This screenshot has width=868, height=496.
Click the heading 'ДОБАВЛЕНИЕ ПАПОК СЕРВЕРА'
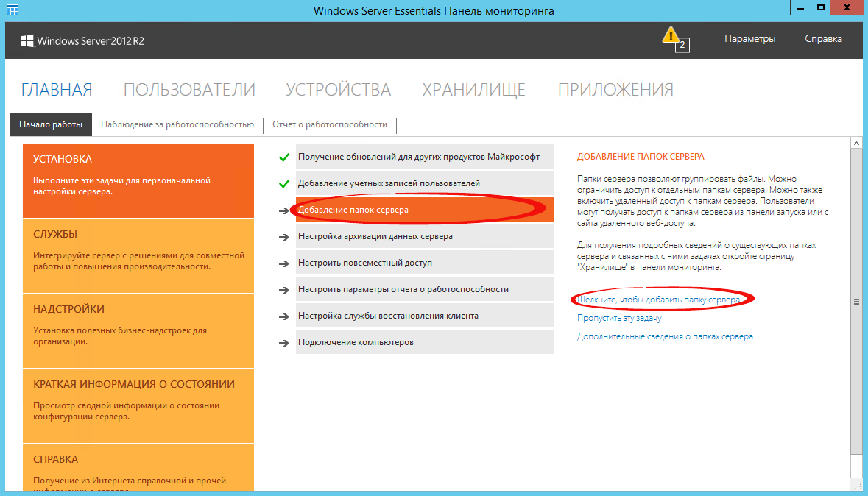click(641, 157)
